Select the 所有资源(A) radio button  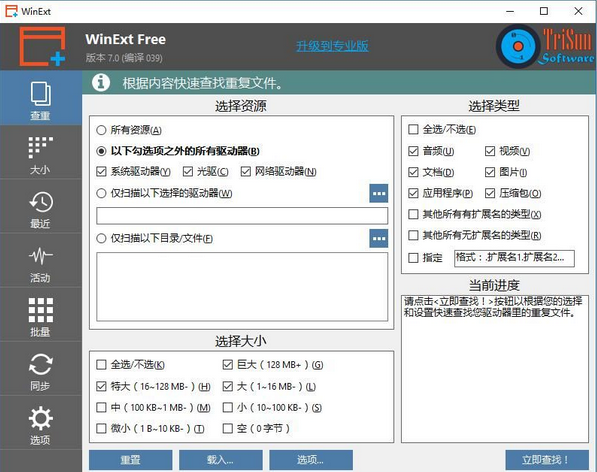(x=101, y=130)
